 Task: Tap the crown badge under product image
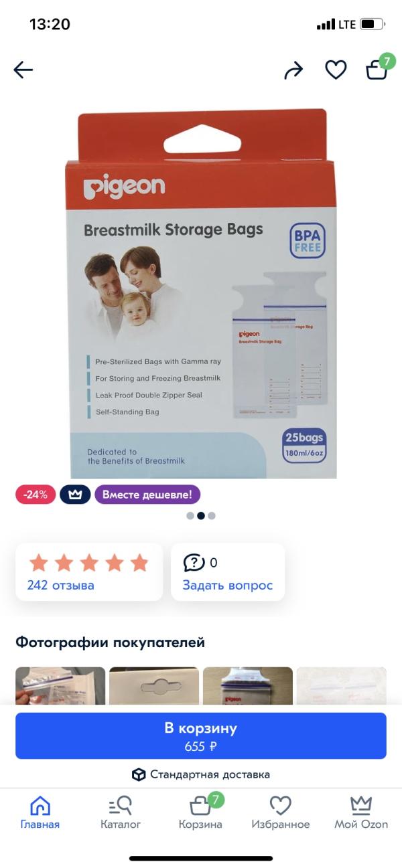75,495
